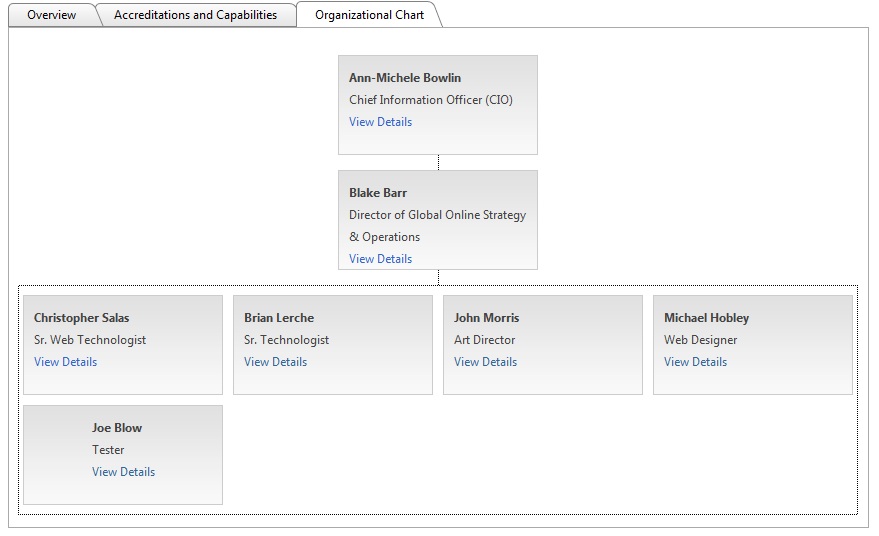Select the Brian Lerche name text

click(279, 318)
